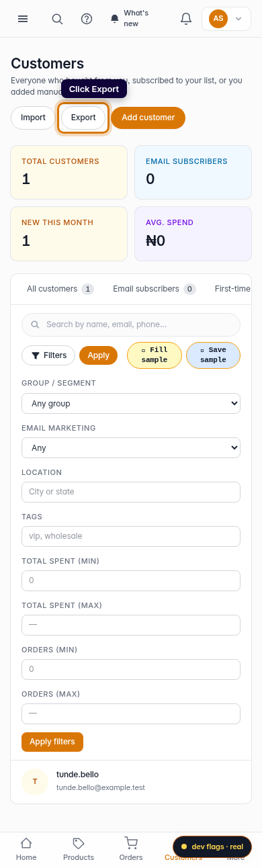The height and width of the screenshot is (868, 262).
Task: Expand the account menu chevron
Action: [238, 19]
